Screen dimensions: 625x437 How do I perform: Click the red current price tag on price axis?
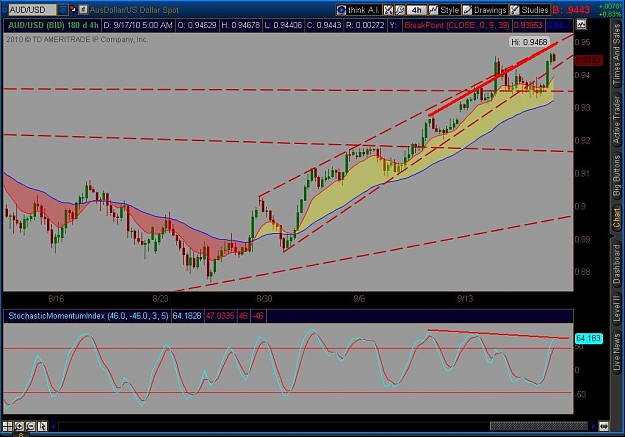click(589, 60)
